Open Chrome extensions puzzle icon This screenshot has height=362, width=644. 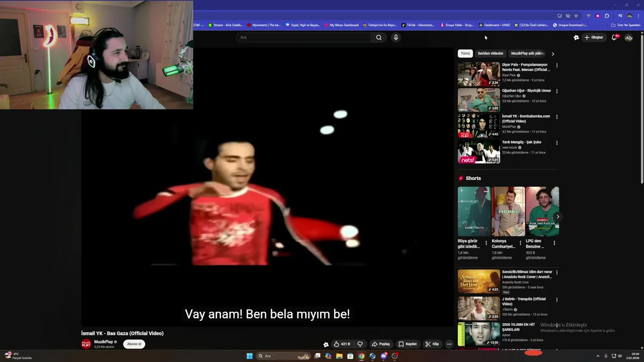coord(607,16)
